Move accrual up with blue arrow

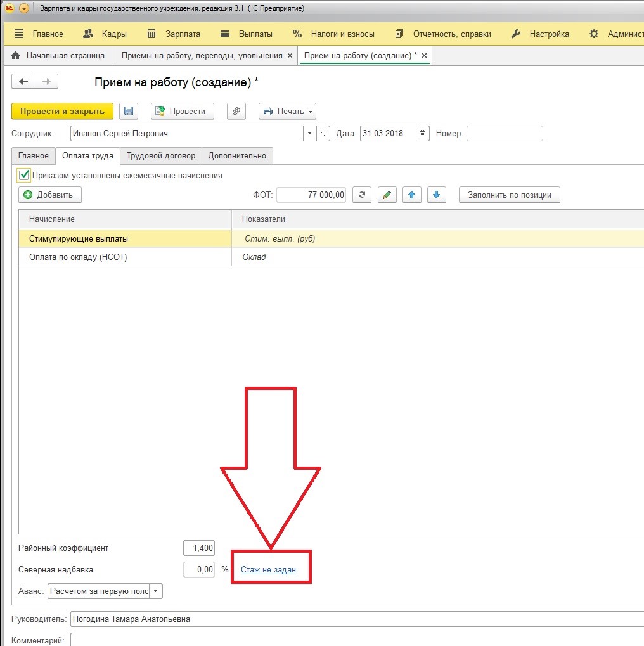tap(411, 195)
